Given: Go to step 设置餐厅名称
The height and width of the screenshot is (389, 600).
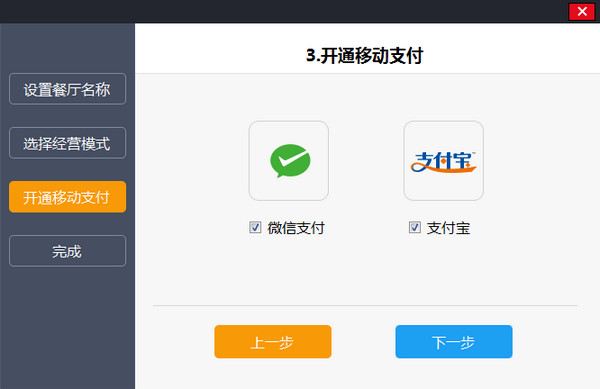Looking at the screenshot, I should click(x=67, y=89).
